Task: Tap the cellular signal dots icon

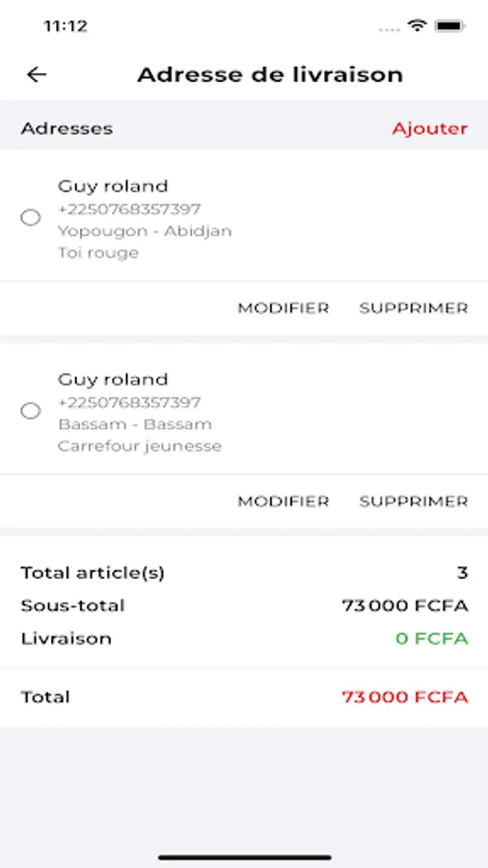Action: [389, 29]
